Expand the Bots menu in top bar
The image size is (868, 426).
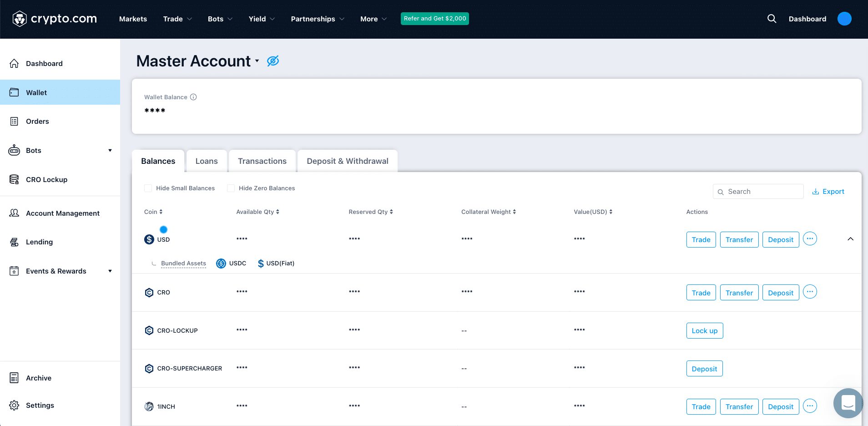tap(220, 19)
